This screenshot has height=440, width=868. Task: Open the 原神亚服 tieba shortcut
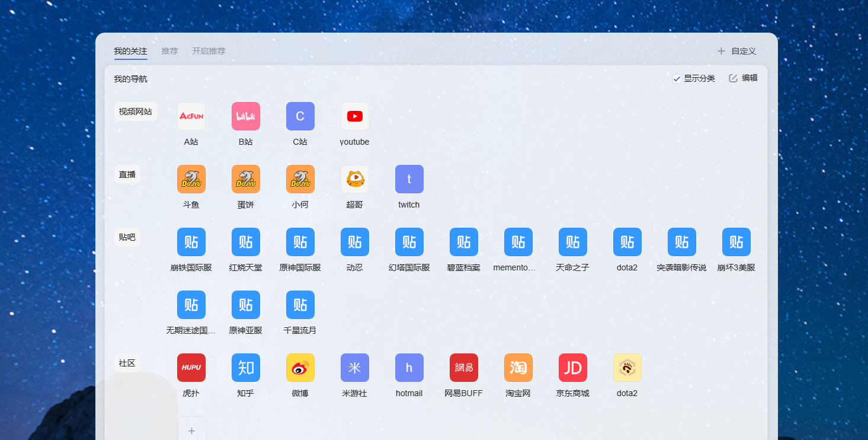tap(246, 305)
